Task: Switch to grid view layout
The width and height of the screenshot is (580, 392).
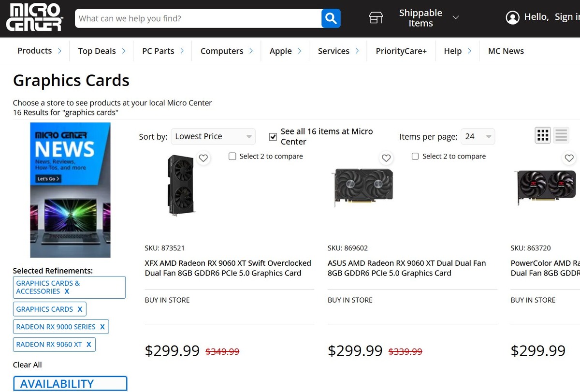Action: [x=543, y=136]
